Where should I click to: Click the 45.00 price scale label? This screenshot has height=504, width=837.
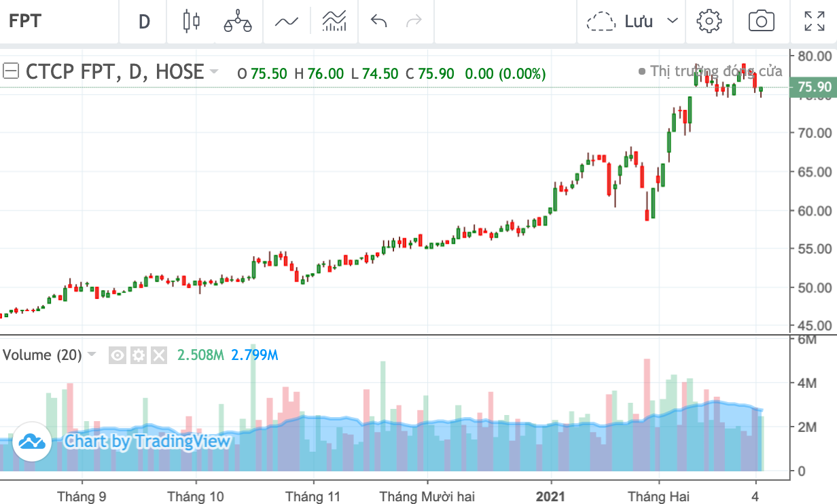pyautogui.click(x=814, y=327)
